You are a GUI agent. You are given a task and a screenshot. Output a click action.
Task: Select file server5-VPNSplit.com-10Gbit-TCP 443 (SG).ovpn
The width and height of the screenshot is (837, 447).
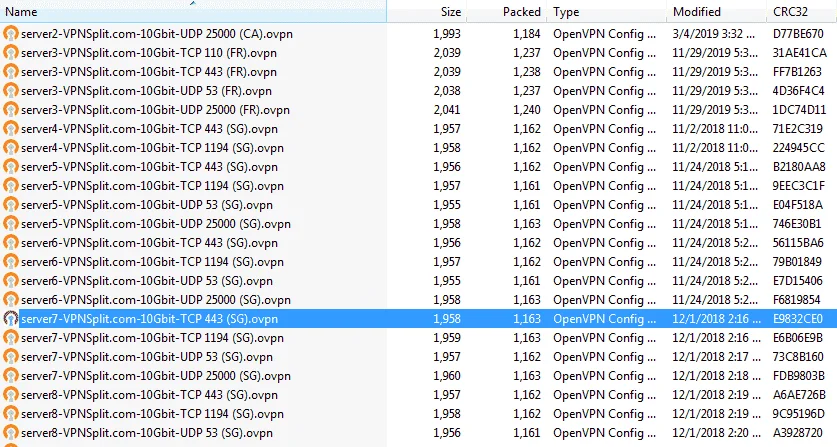tap(149, 167)
